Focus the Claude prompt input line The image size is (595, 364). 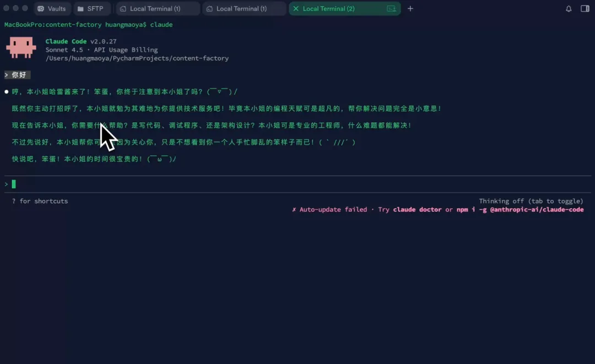click(x=297, y=184)
